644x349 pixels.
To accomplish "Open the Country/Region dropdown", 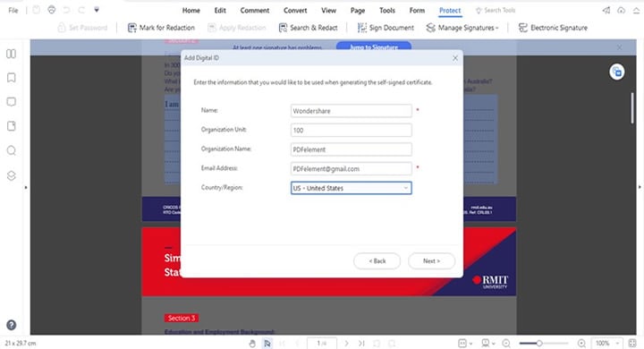I will [x=352, y=188].
